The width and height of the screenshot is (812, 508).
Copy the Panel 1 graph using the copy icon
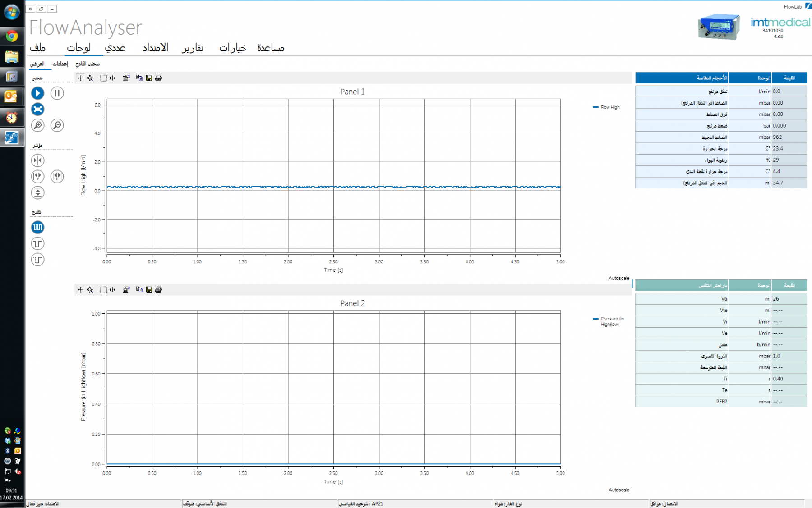point(139,78)
